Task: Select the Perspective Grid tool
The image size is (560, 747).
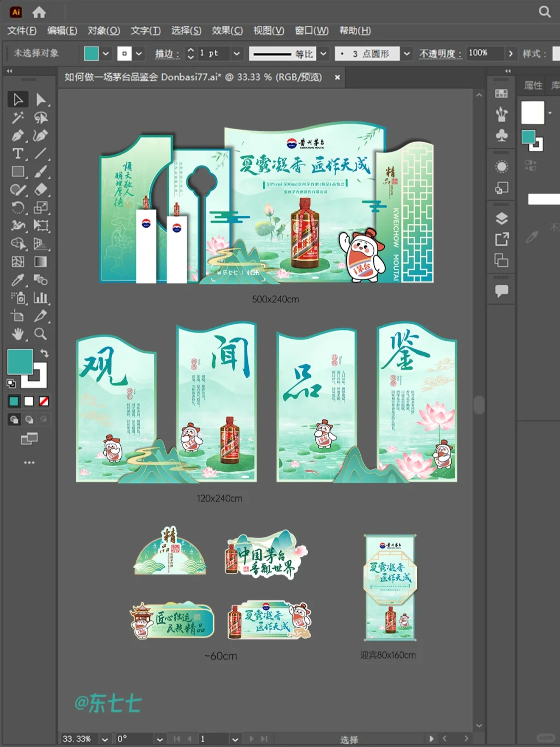Action: pos(40,244)
